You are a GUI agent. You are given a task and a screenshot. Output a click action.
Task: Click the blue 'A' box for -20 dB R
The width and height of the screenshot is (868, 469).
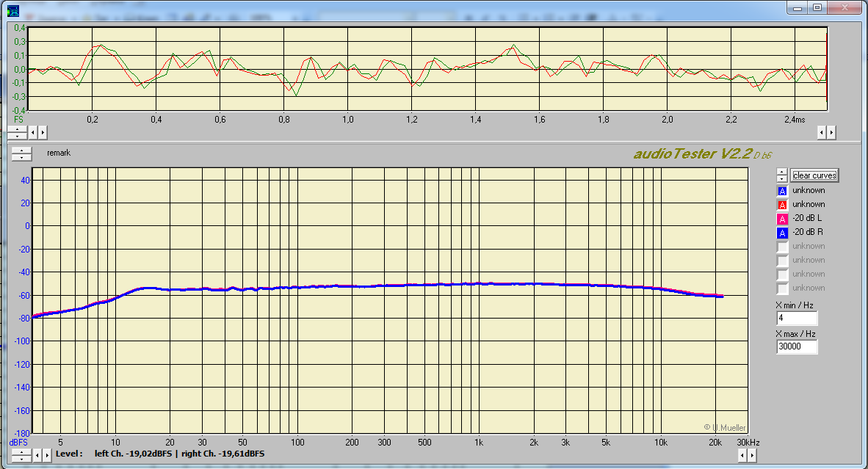[782, 233]
